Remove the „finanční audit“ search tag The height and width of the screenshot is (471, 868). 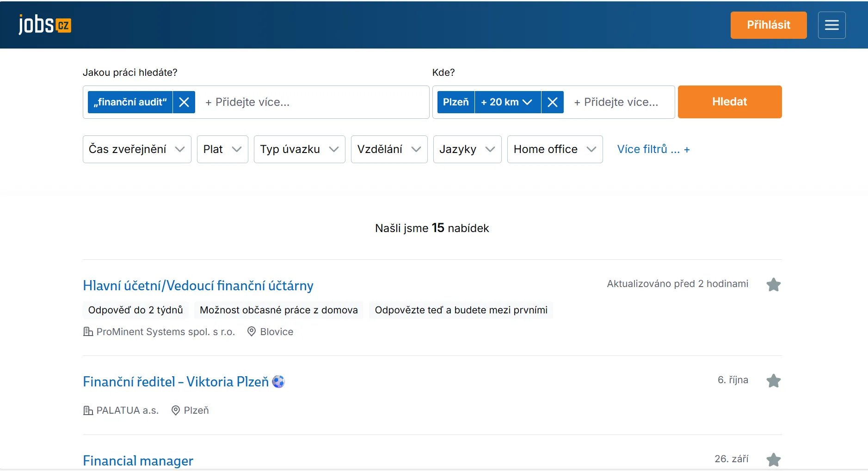(x=184, y=102)
